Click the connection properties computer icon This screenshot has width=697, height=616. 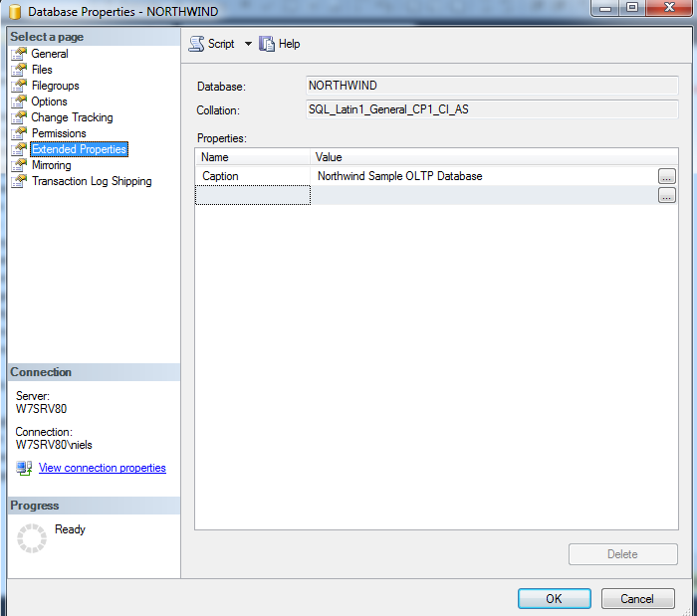click(x=24, y=468)
